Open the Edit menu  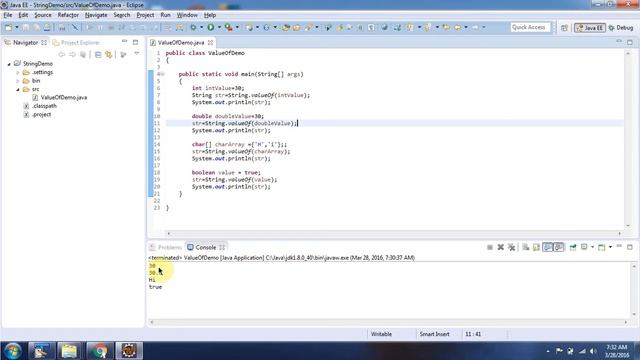coord(23,15)
